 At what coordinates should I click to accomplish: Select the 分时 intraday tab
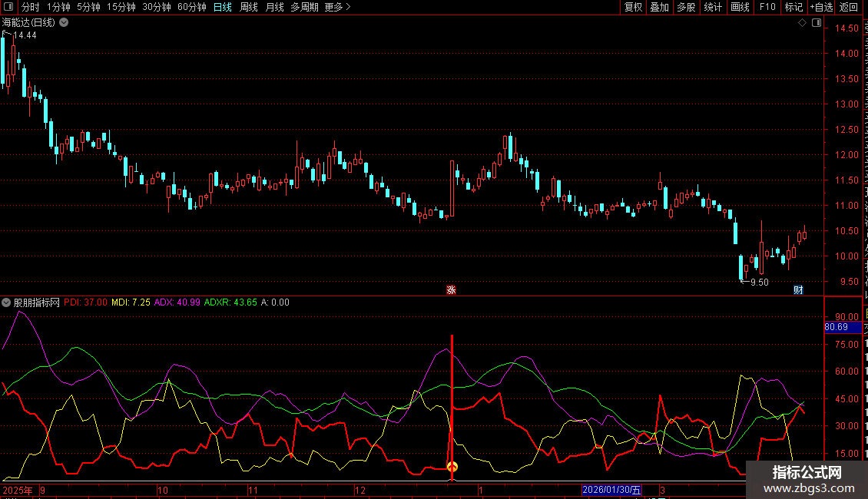point(30,8)
